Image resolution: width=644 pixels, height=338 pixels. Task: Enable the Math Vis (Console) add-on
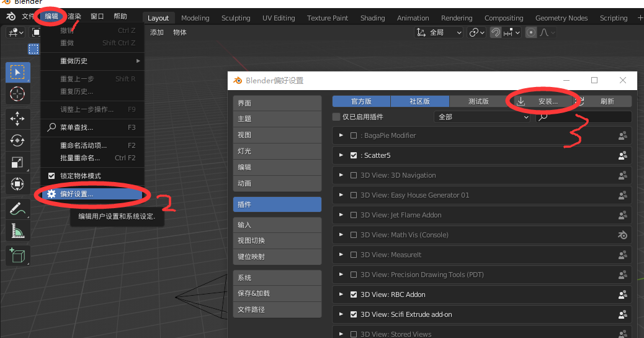(354, 235)
